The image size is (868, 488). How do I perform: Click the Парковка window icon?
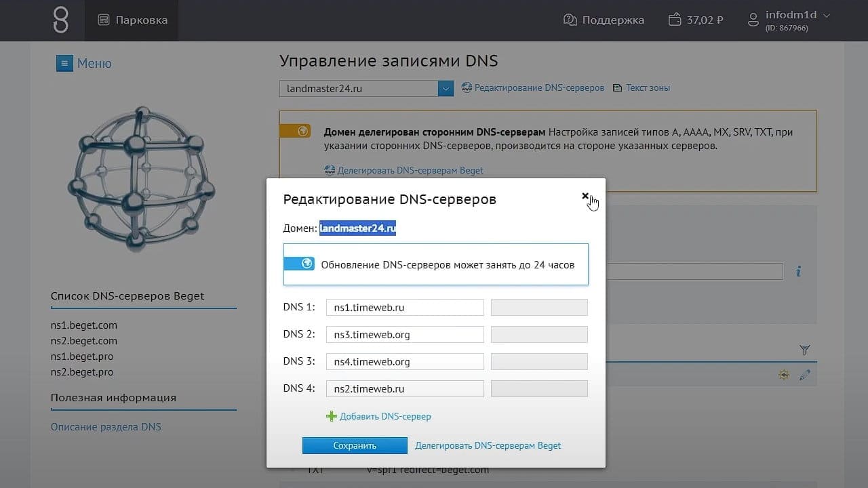[104, 20]
